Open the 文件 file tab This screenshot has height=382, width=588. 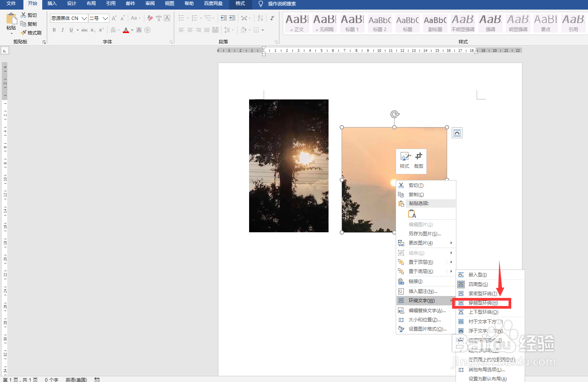11,3
